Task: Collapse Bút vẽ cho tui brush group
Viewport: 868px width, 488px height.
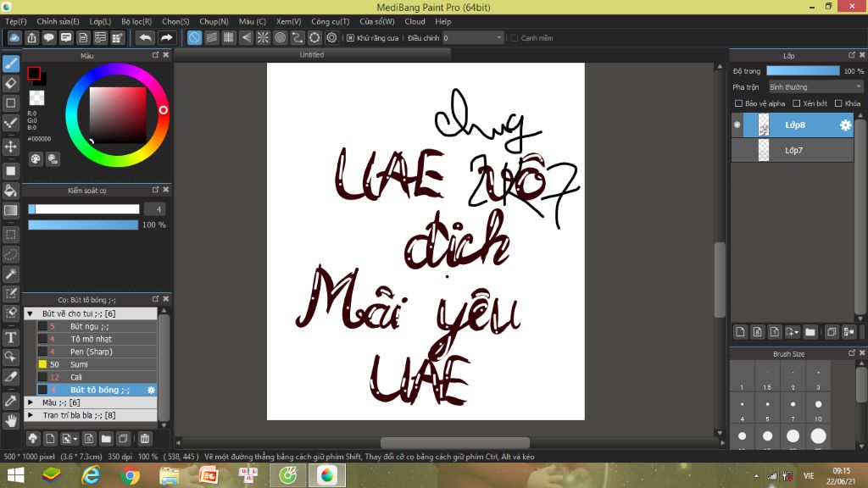Action: pyautogui.click(x=31, y=313)
